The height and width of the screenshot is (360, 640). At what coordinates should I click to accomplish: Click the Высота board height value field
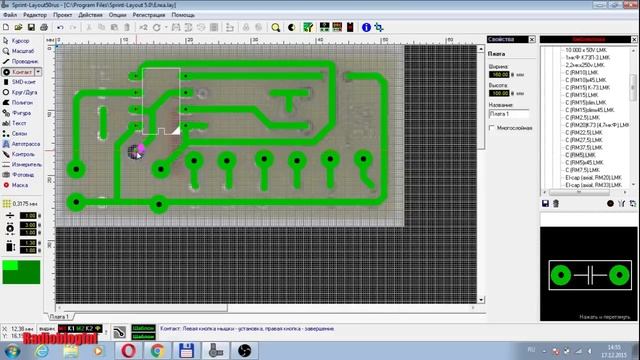tap(499, 93)
